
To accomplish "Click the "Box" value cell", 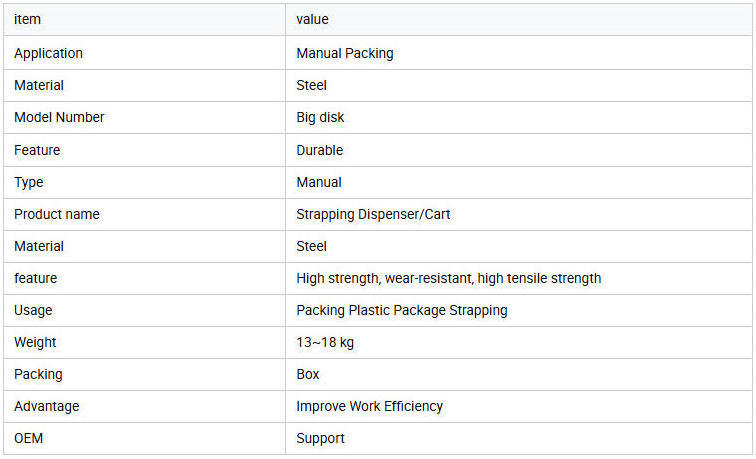I will point(308,374).
